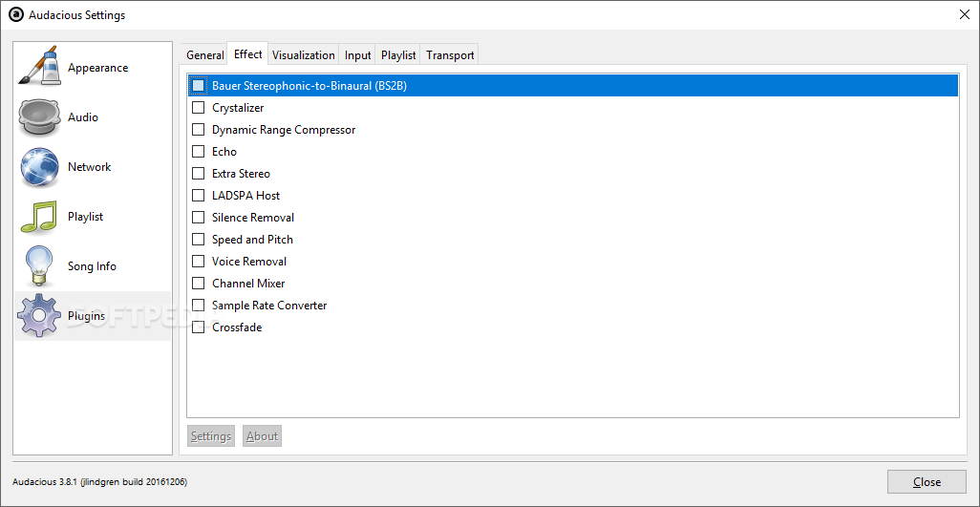The width and height of the screenshot is (980, 507).
Task: Toggle the Echo effect checkbox
Action: point(198,151)
